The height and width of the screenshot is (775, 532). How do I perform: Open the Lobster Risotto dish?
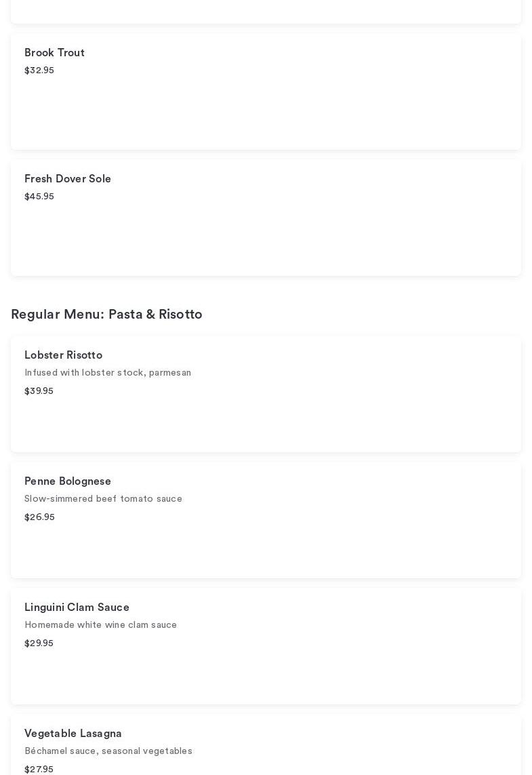point(63,355)
